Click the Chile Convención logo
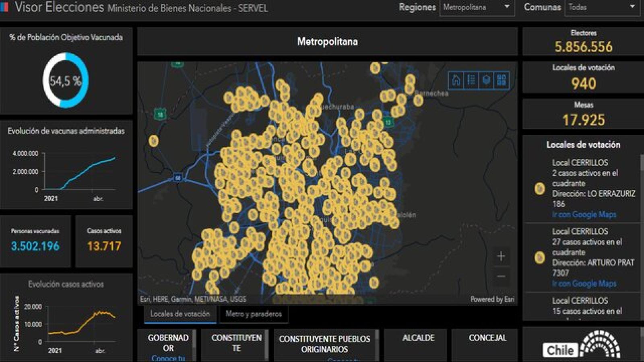The image size is (644, 362). (582, 345)
